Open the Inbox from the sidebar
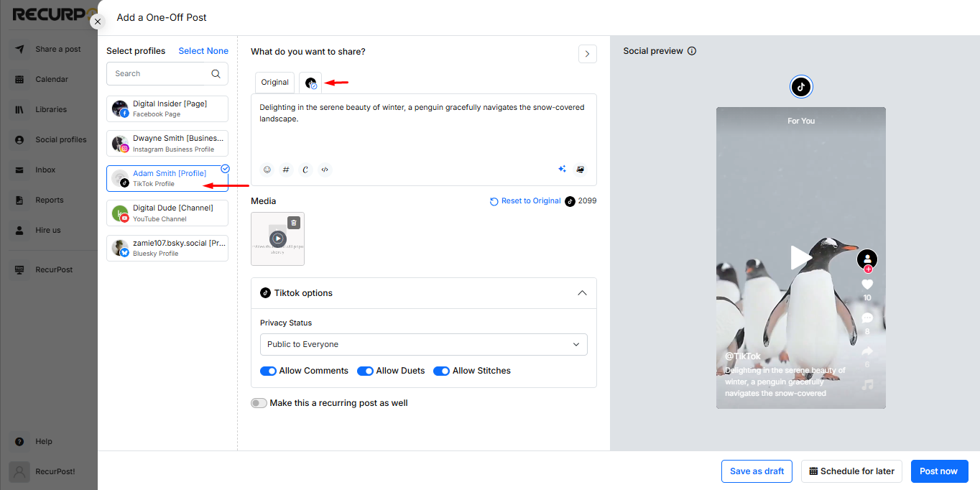 (45, 170)
